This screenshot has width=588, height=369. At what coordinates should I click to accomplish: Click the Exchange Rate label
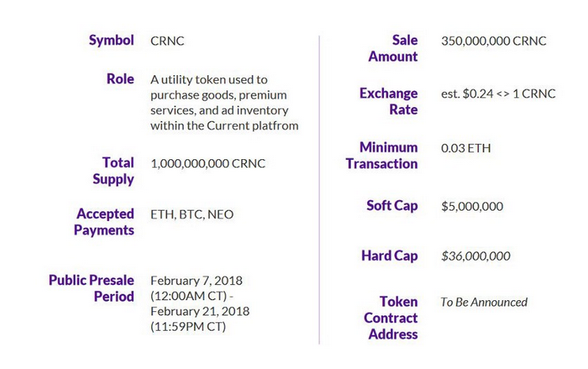[388, 101]
